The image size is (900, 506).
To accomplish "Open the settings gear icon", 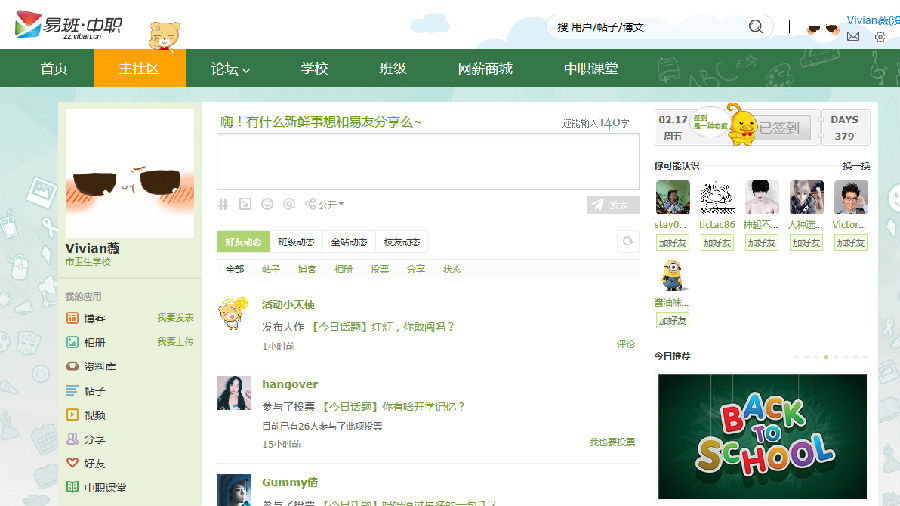I will 880,37.
